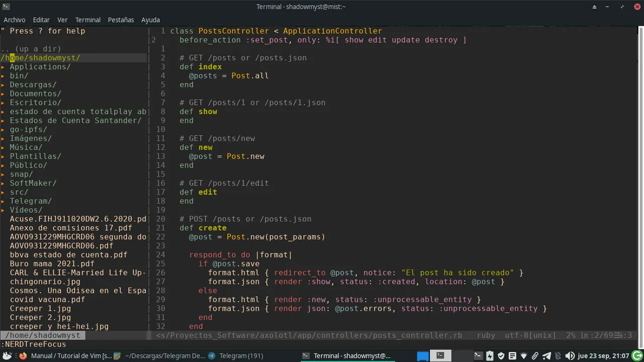Image resolution: width=644 pixels, height=362 pixels.
Task: Click the terminal tray icon
Action: point(478,356)
